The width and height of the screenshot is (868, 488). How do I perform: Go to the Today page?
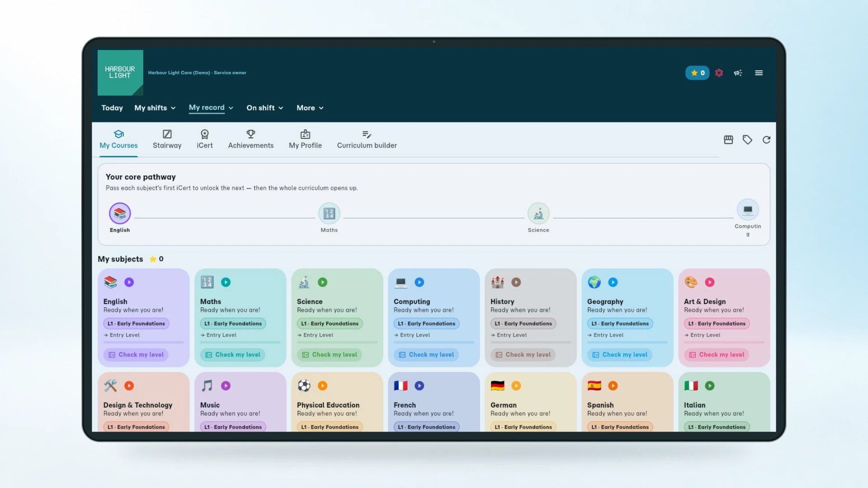point(112,108)
